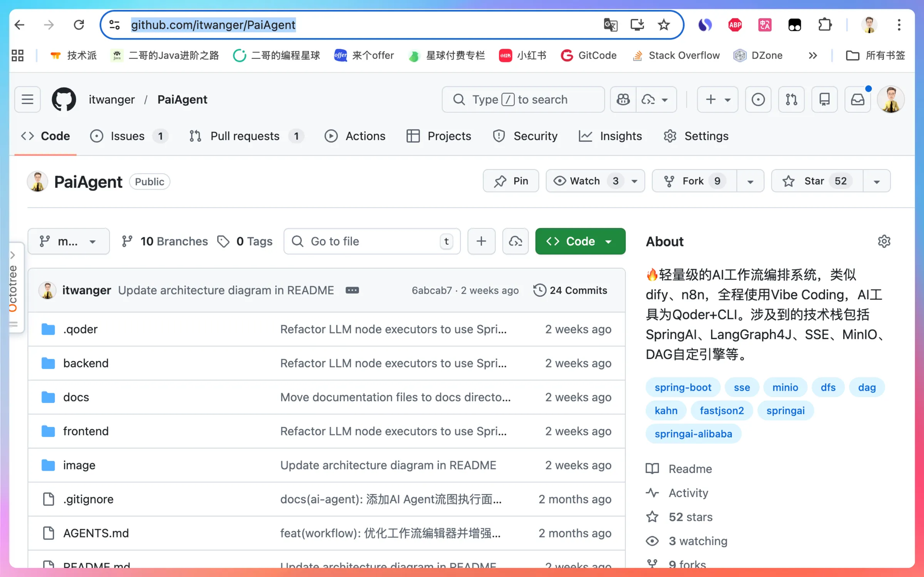Click the About section gear icon
The image size is (924, 577).
(884, 242)
